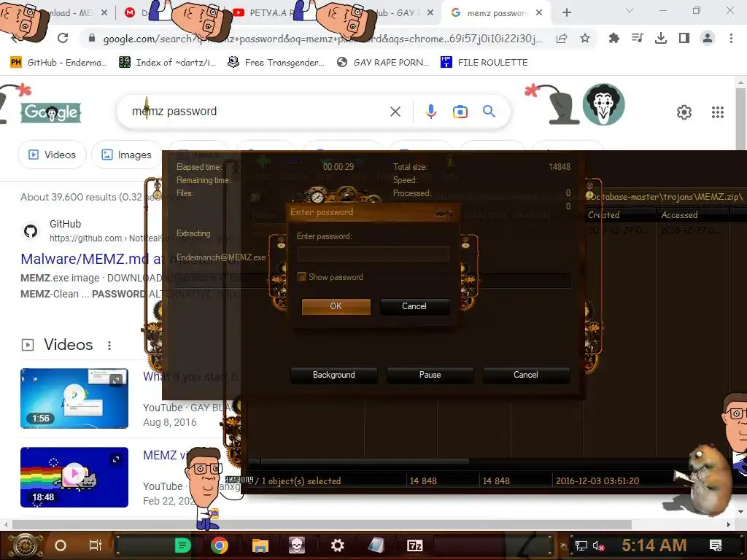The width and height of the screenshot is (747, 560).
Task: Clear the Google search box
Action: coord(395,112)
